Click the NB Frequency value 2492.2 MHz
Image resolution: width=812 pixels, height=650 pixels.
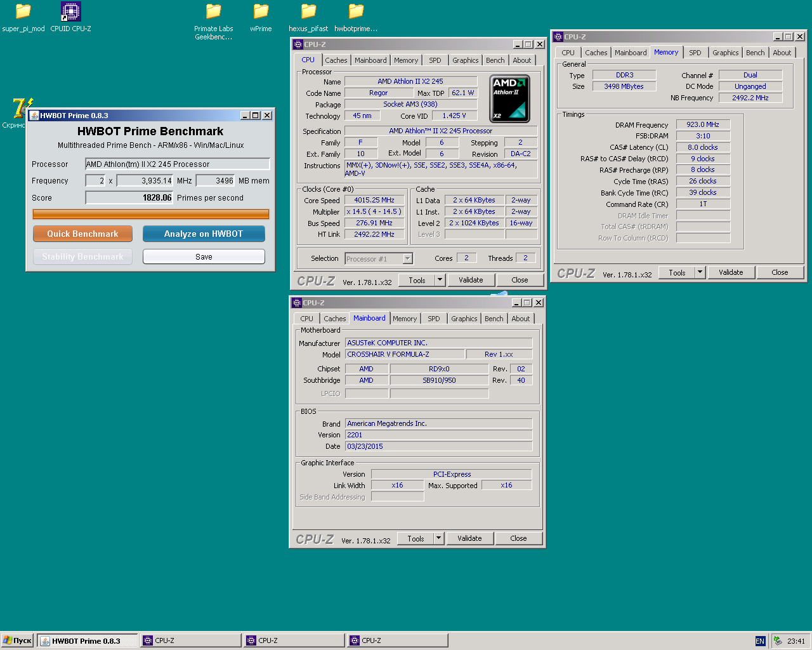coord(750,98)
